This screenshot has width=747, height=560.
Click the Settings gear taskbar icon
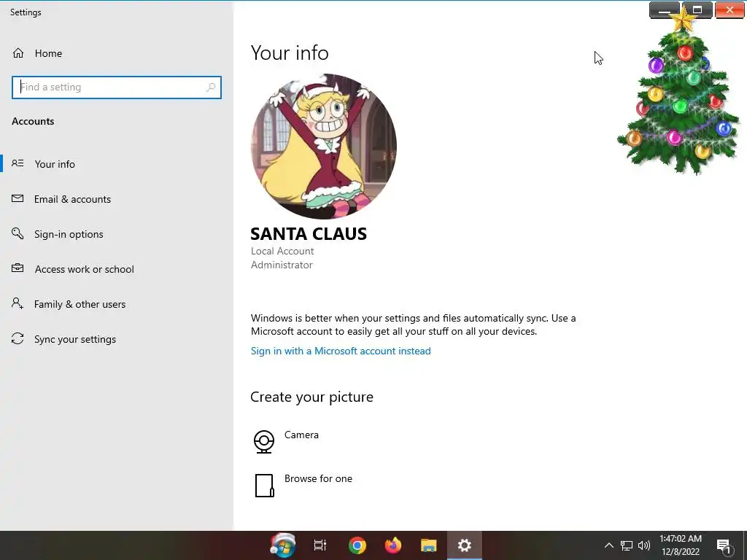465,545
